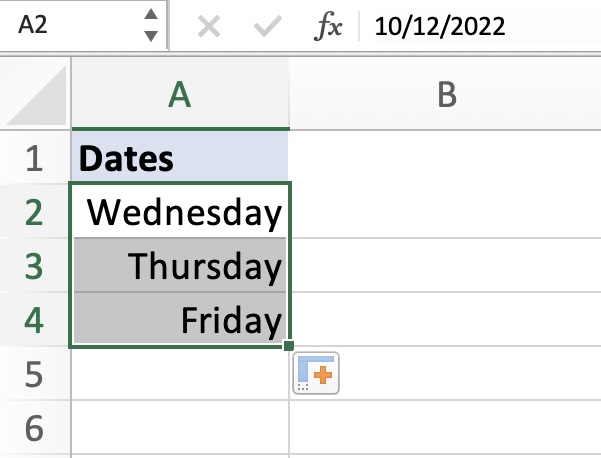Select row 2 header
This screenshot has height=458, width=601.
[35, 212]
